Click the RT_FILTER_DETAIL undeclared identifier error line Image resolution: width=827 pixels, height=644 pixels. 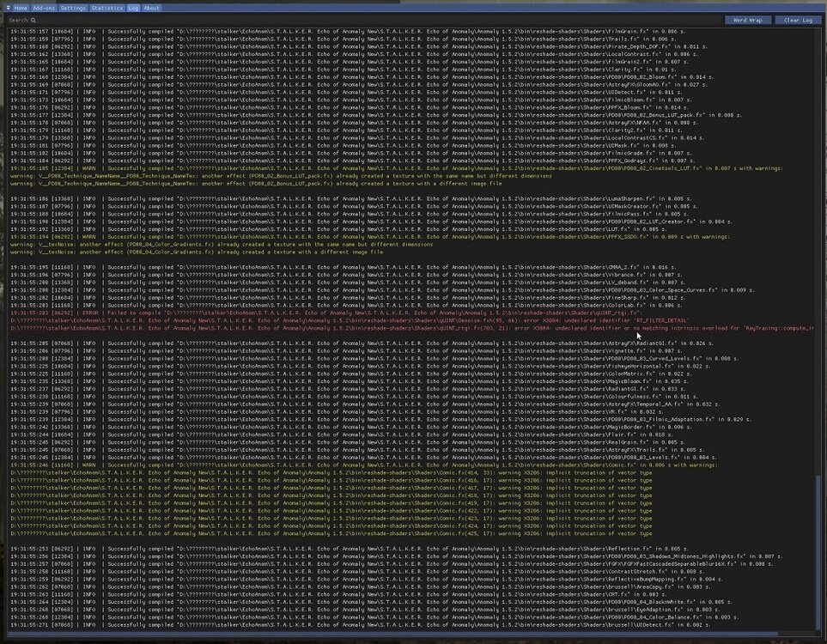344,320
